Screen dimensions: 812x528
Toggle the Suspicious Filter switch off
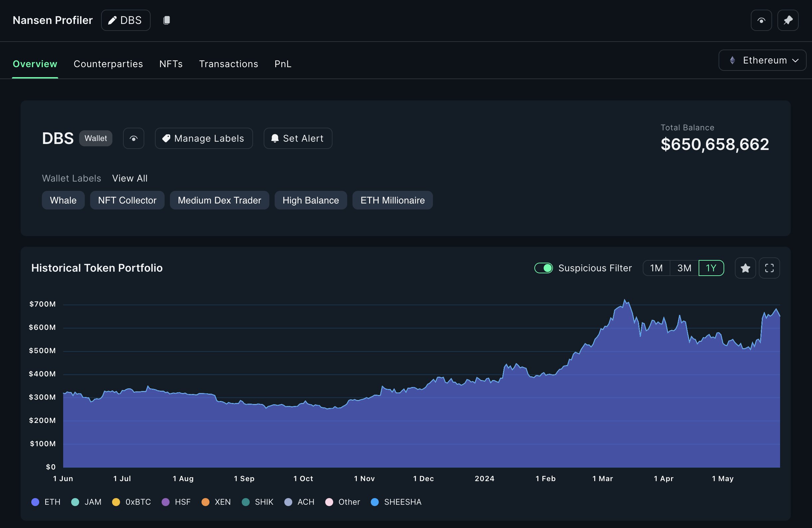(x=543, y=268)
